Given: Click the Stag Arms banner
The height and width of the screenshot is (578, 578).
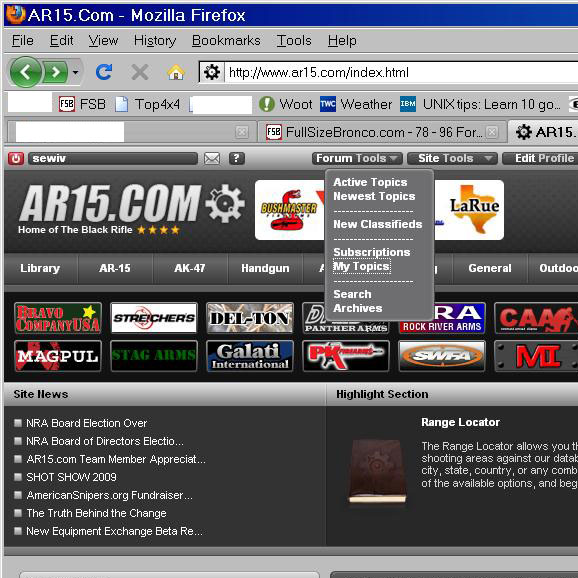Looking at the screenshot, I should (154, 356).
